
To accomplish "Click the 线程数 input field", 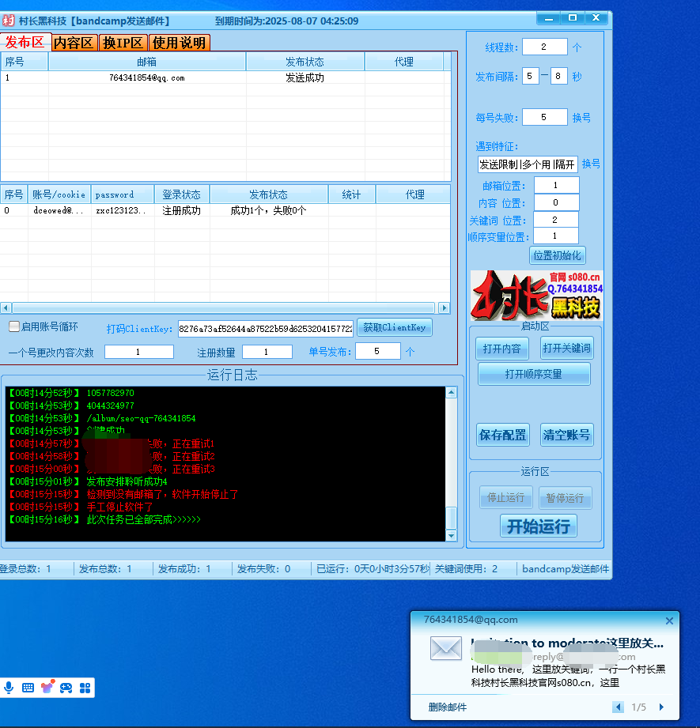I will coord(544,47).
